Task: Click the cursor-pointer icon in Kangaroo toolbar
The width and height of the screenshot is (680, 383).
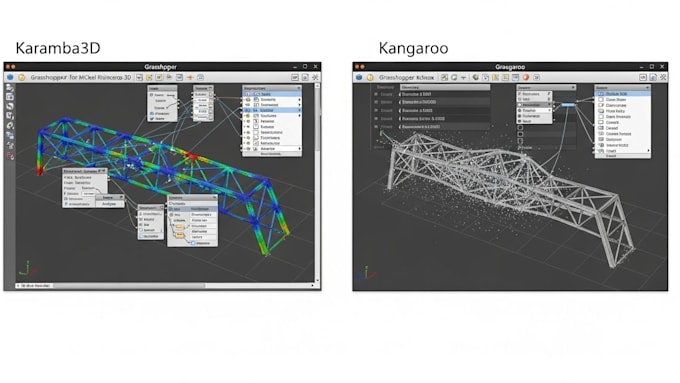Action: [x=485, y=77]
